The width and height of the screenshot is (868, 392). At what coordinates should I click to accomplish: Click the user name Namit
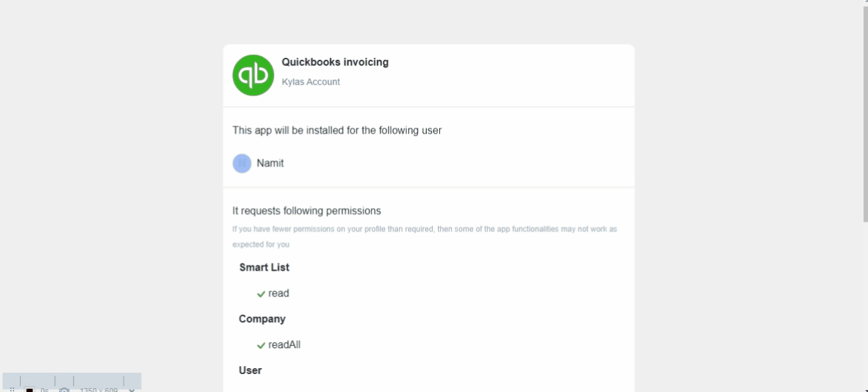(x=270, y=163)
